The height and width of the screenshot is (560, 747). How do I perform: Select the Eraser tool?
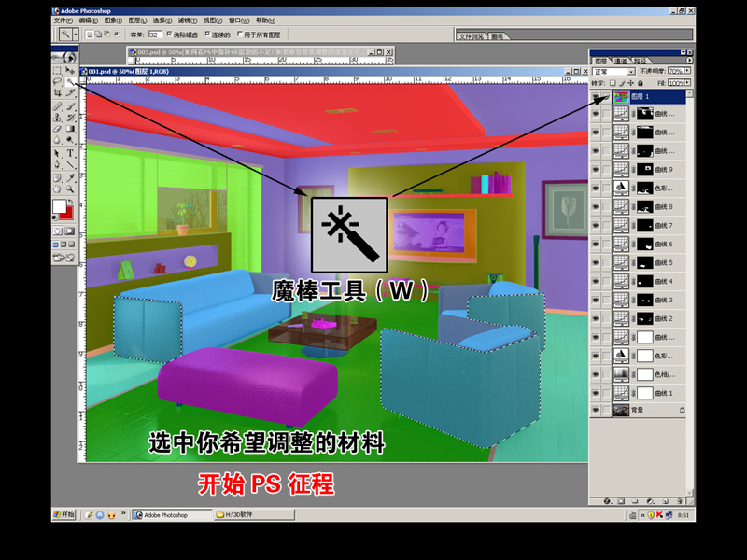point(57,129)
